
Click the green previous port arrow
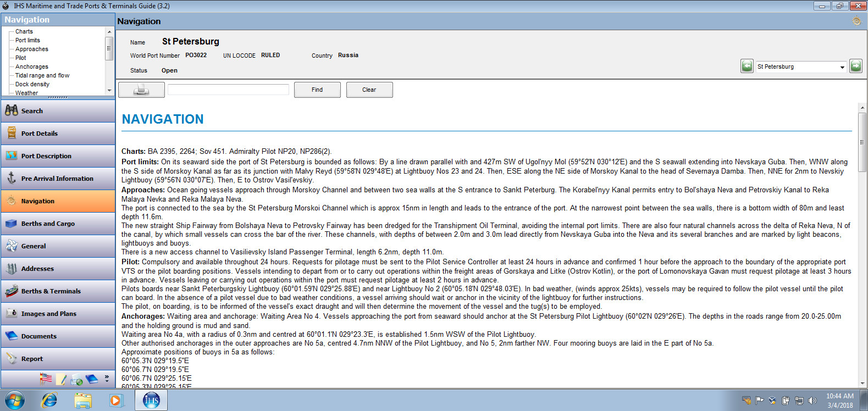click(x=747, y=66)
